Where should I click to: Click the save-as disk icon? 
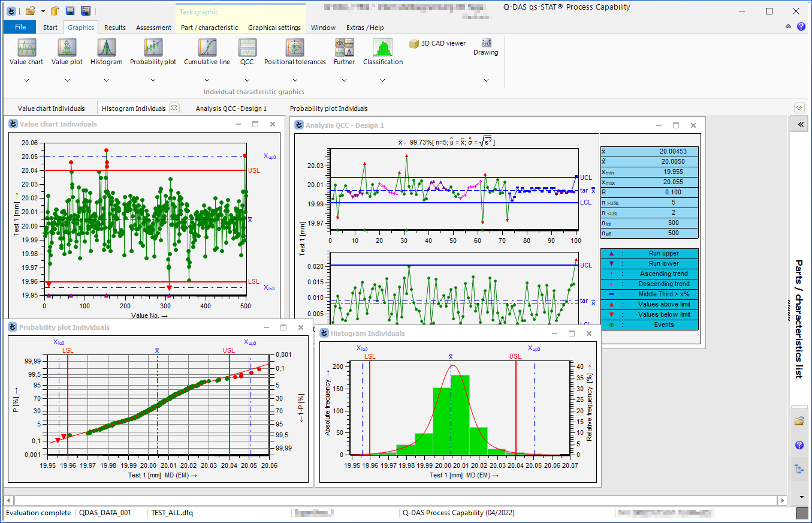(86, 11)
